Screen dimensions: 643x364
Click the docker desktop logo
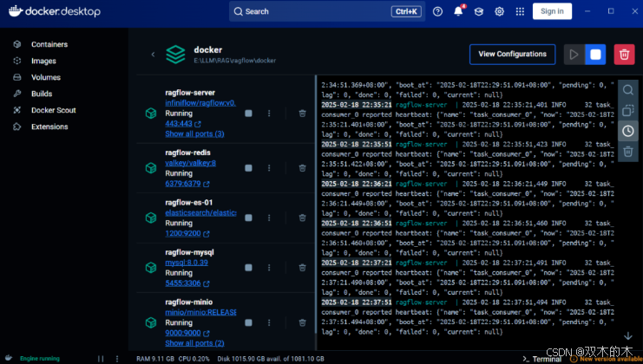pos(55,11)
